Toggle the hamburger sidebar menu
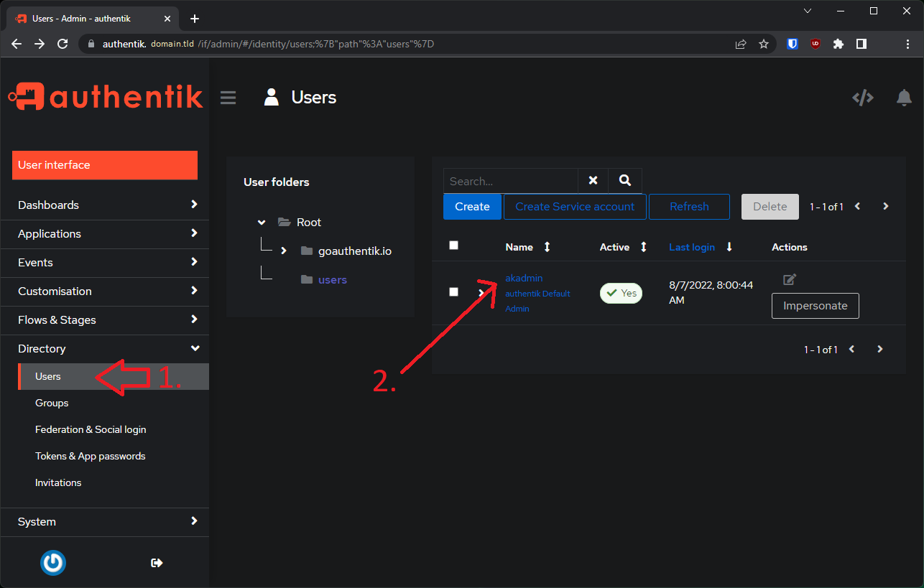This screenshot has width=924, height=588. coord(228,98)
